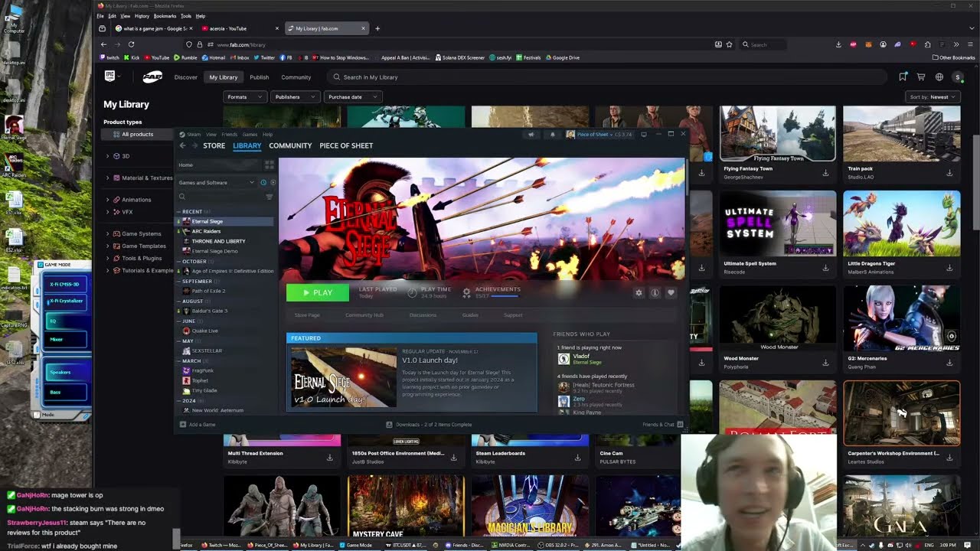Click Fab language globe icon
This screenshot has width=980, height=551.
point(939,77)
